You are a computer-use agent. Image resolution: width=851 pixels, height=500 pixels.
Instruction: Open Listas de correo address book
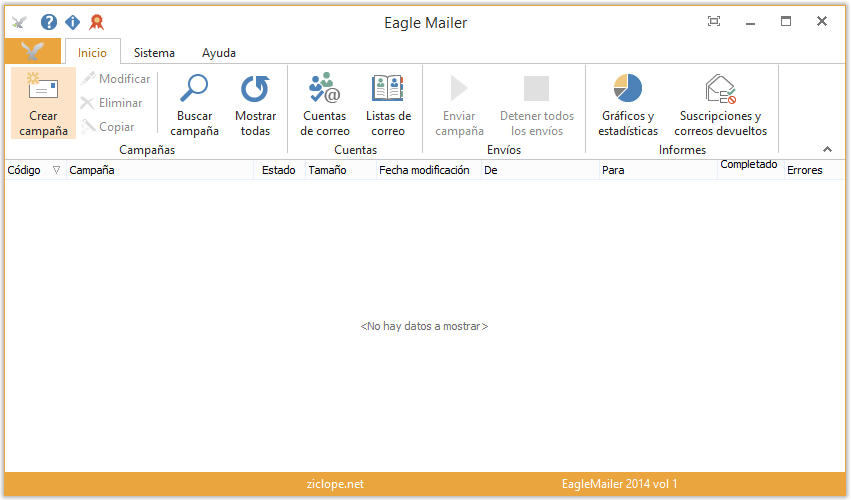388,104
